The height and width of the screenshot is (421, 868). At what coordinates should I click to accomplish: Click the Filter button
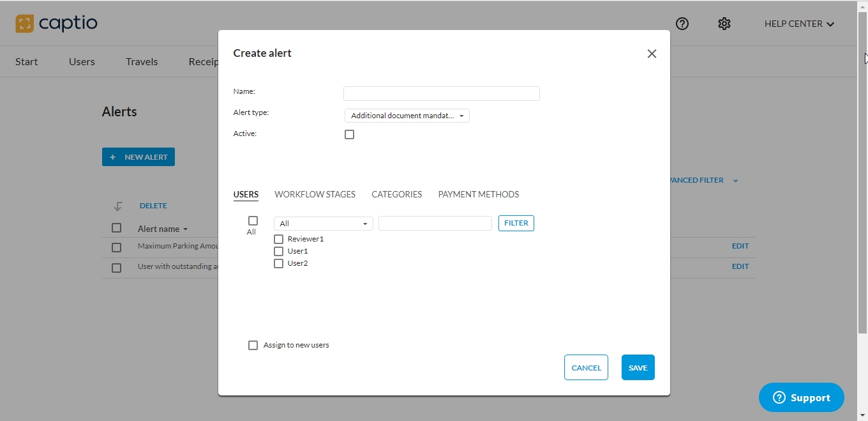click(x=516, y=223)
